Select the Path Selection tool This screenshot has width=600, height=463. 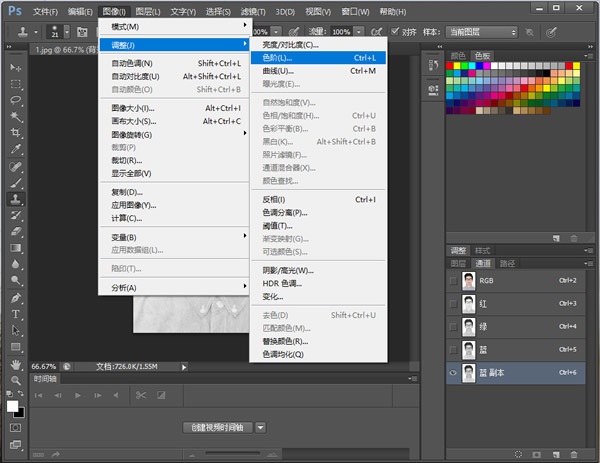pos(16,331)
